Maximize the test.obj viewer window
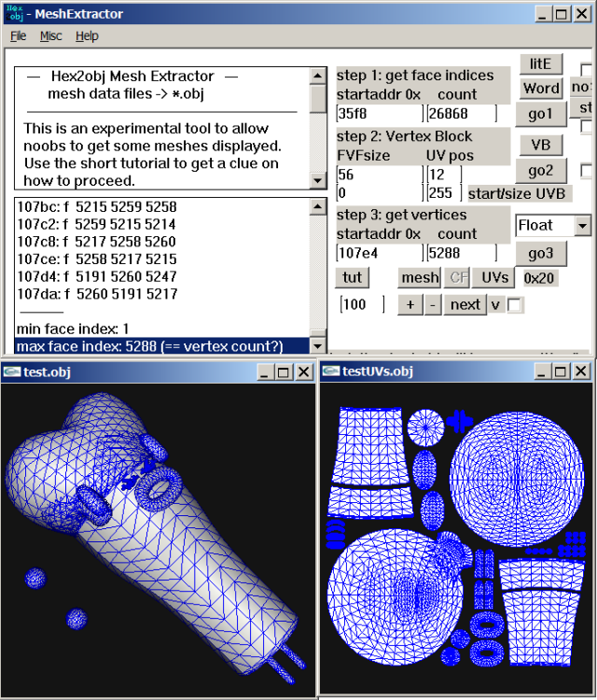597x700 pixels. [x=284, y=371]
